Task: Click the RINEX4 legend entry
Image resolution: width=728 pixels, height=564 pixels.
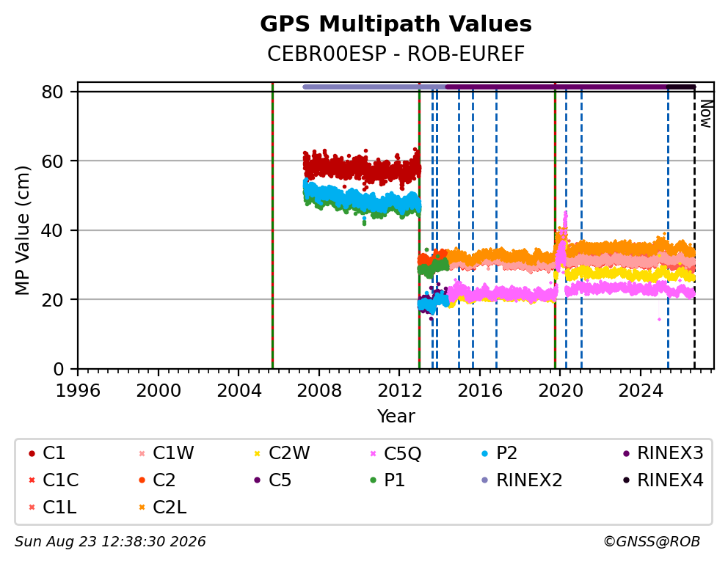Action: (x=663, y=480)
